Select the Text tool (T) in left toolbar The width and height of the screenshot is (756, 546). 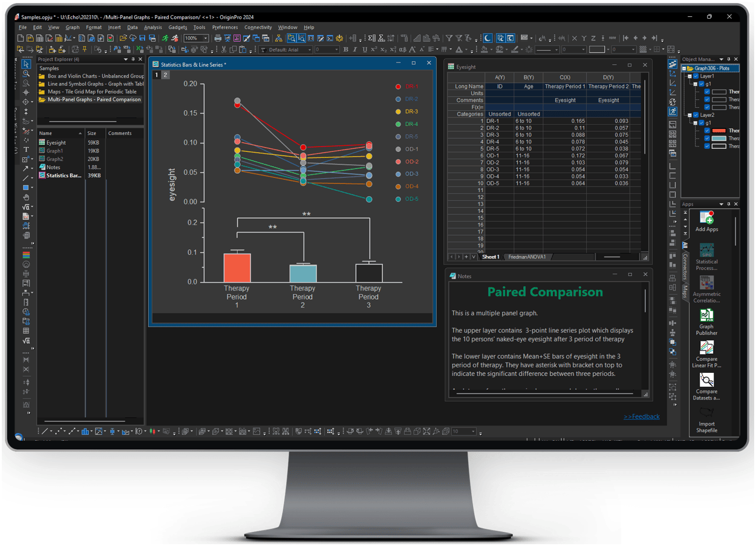pos(26,150)
